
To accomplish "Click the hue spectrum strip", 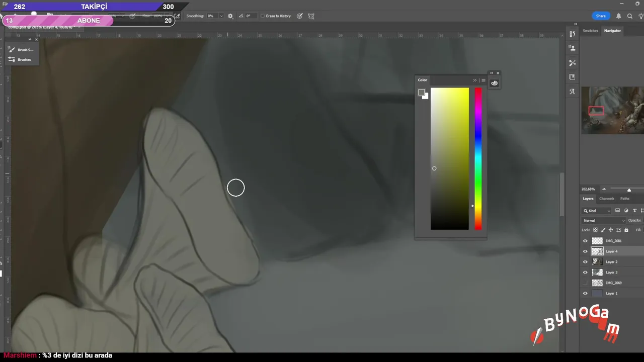I will [x=478, y=159].
